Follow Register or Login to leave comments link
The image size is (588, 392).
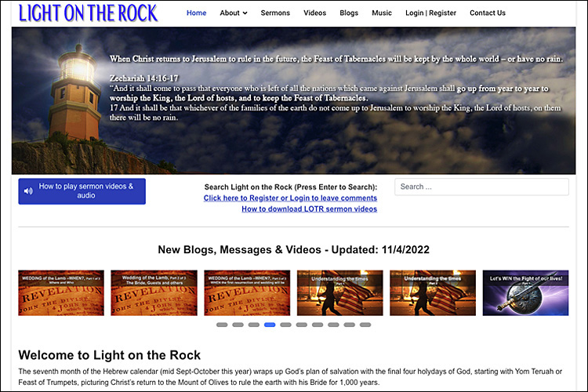(x=290, y=198)
